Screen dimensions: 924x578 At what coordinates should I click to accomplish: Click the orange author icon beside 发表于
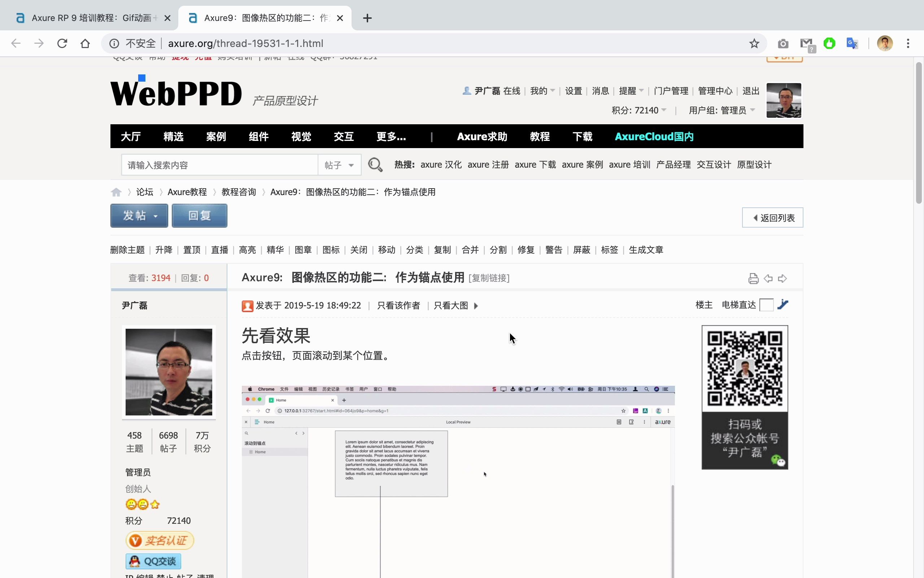[x=247, y=306]
